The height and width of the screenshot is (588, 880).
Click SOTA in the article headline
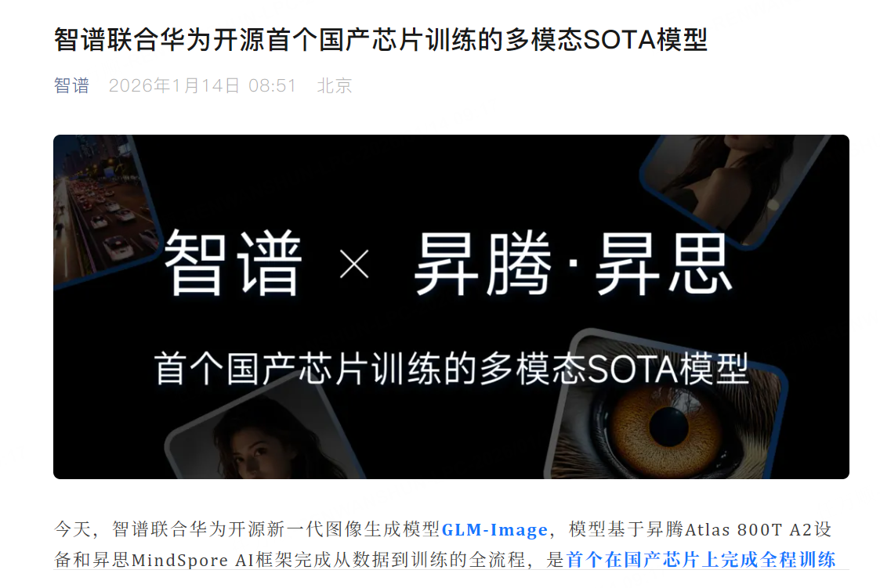click(620, 40)
